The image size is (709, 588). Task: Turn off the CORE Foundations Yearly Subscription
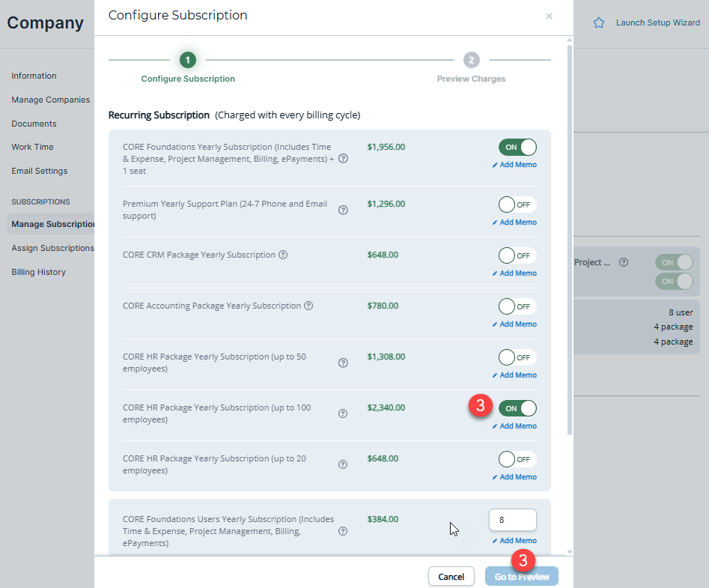coord(517,148)
